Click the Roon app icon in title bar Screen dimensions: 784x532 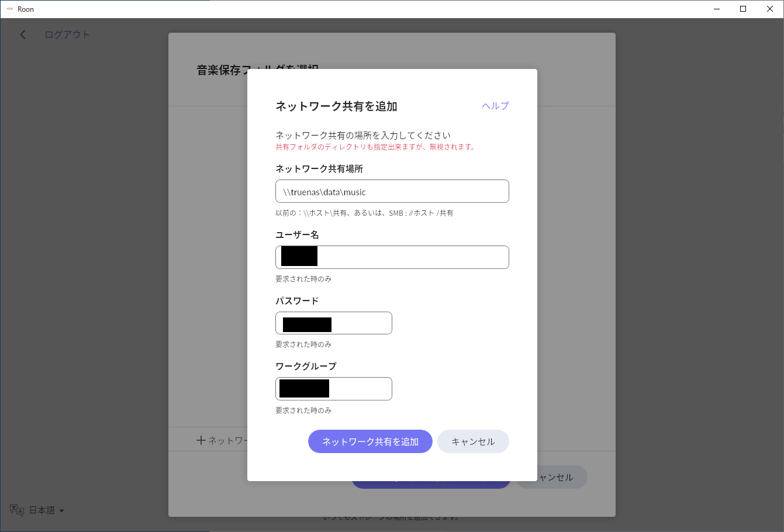tap(9, 9)
